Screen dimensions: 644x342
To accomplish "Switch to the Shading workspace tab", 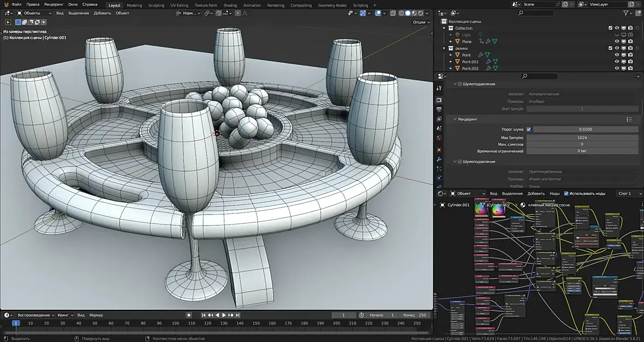I will point(230,5).
